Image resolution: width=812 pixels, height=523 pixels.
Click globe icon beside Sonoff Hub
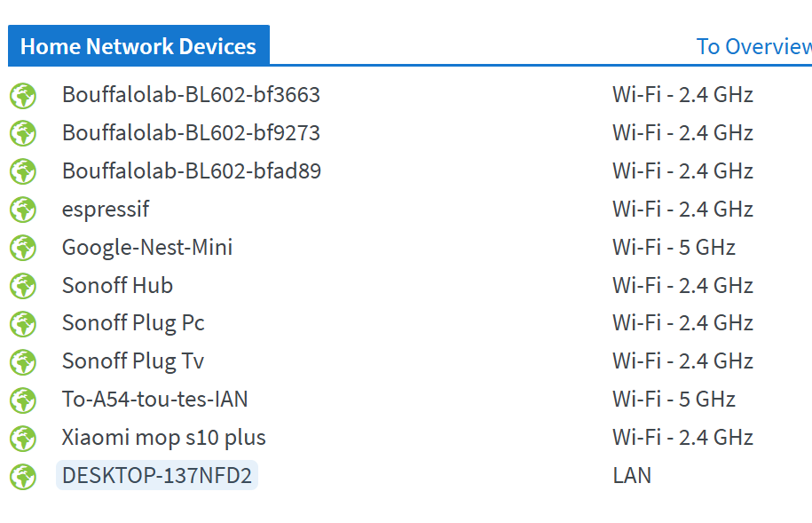pos(23,286)
